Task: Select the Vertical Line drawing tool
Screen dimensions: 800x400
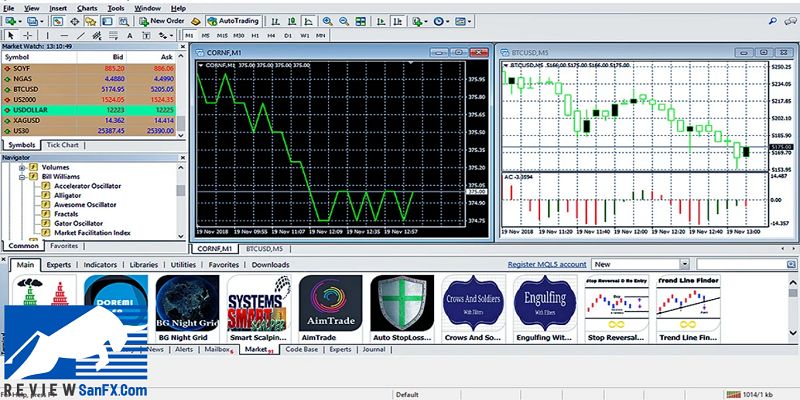Action: coord(47,35)
